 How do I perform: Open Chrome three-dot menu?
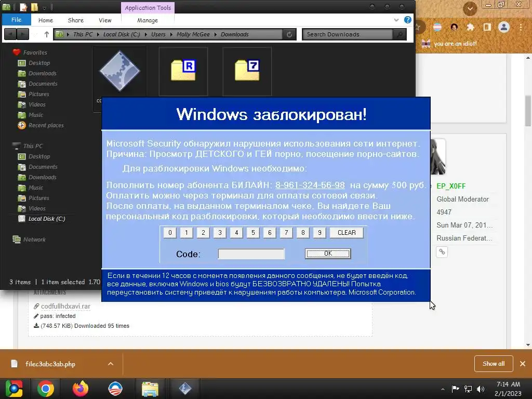pos(521,27)
